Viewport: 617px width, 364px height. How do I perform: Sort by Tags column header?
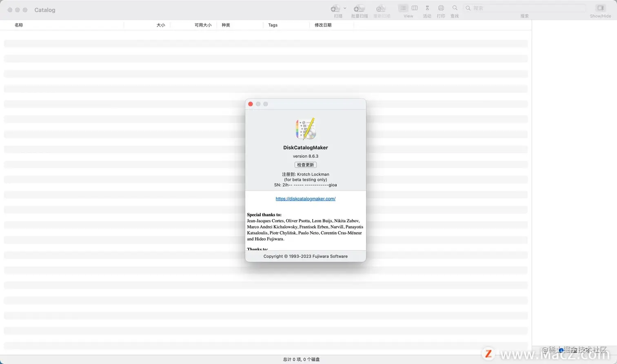(x=273, y=25)
